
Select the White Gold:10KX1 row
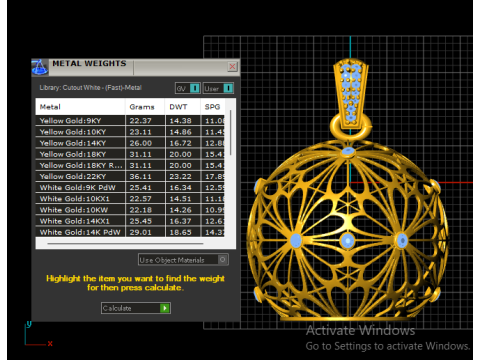130,199
